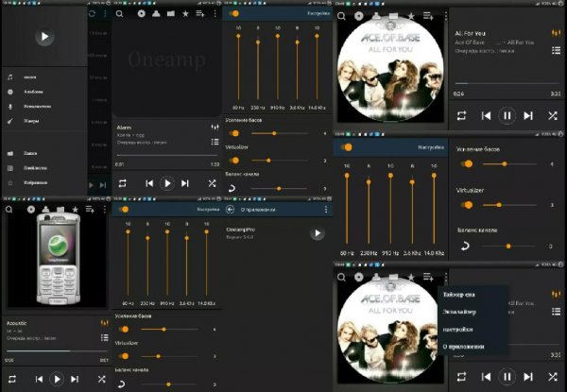Toggle main switch of equalizer beside Acoustic player

[x=123, y=210]
